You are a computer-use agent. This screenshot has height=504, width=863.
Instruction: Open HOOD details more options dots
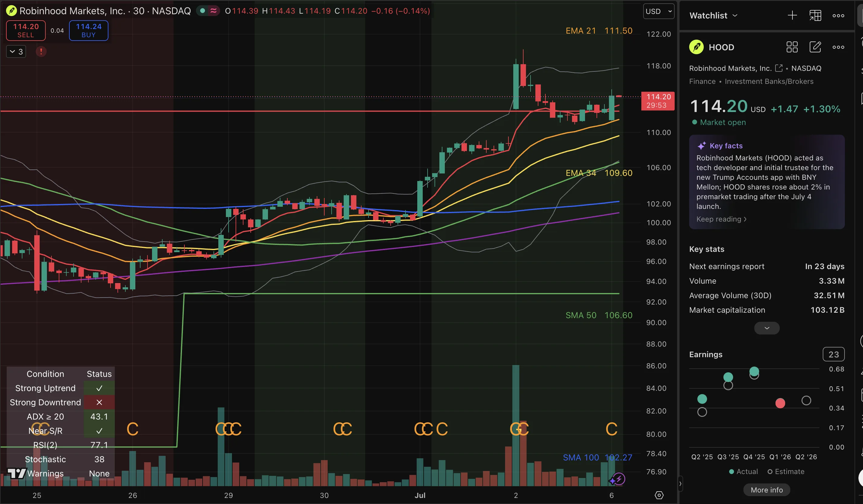(838, 47)
